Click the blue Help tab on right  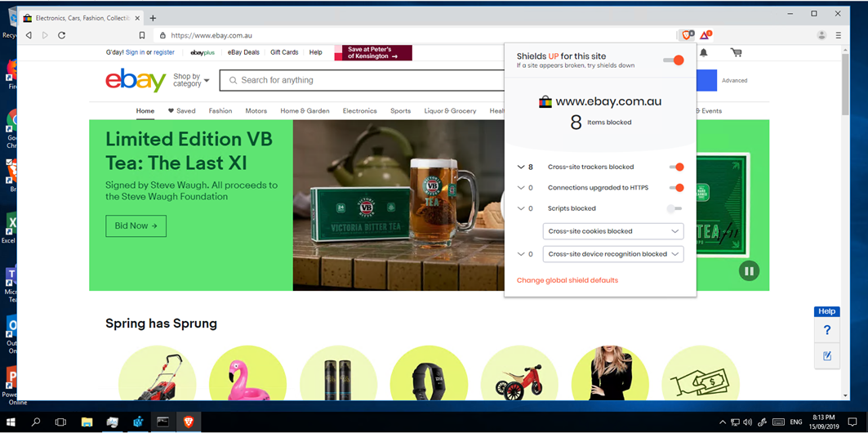(x=827, y=311)
